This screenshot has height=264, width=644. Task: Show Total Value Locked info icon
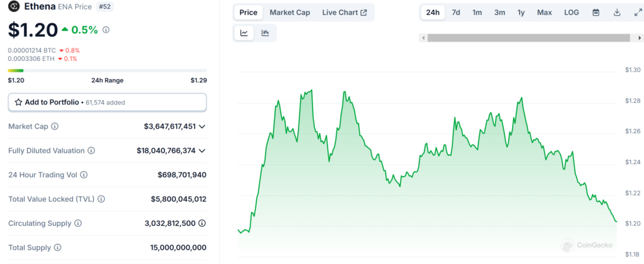click(x=101, y=199)
